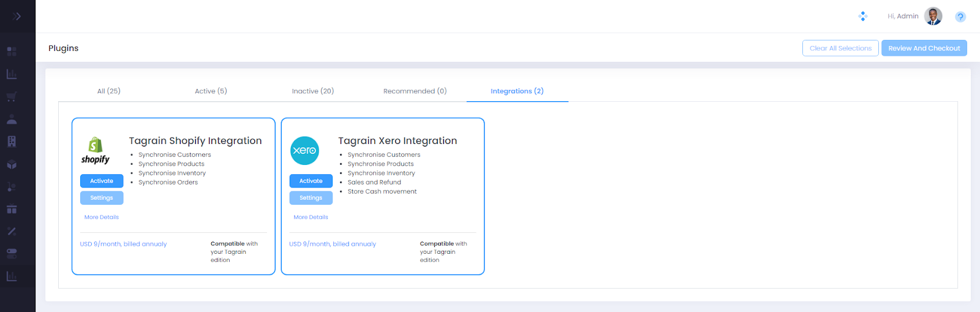Open the percent/discount icon in sidebar
Screen dimensions: 980x312
click(12, 231)
